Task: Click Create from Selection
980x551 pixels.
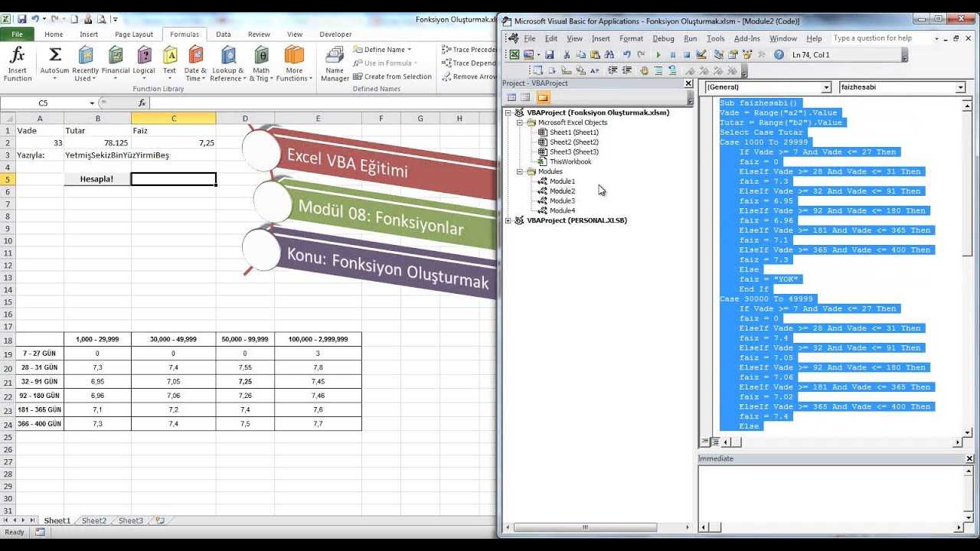Action: pyautogui.click(x=392, y=77)
